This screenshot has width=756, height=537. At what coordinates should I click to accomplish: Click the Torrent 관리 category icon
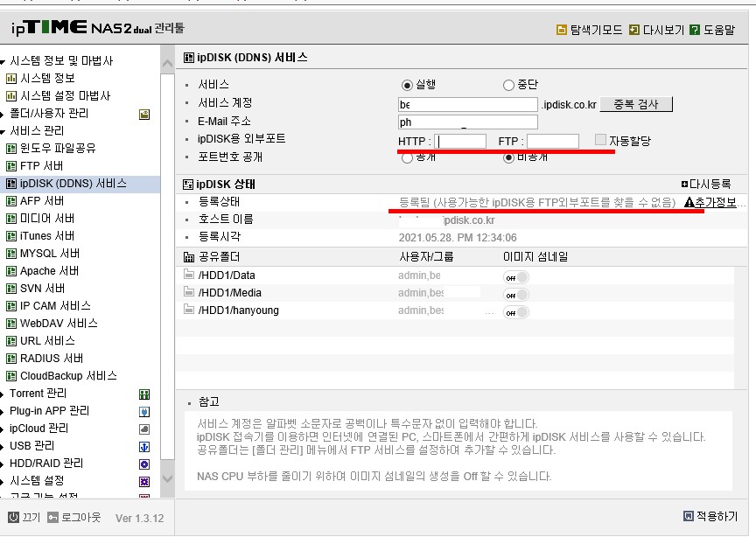[144, 394]
